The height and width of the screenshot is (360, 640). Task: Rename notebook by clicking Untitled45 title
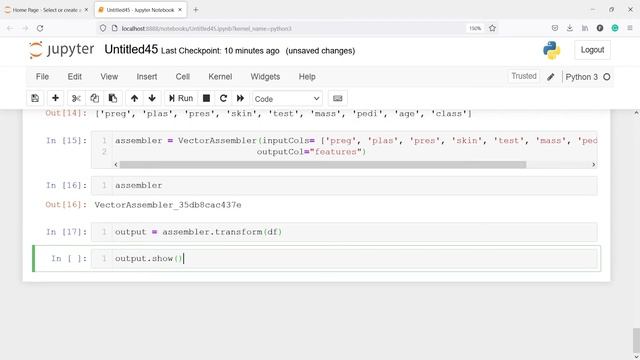(131, 49)
